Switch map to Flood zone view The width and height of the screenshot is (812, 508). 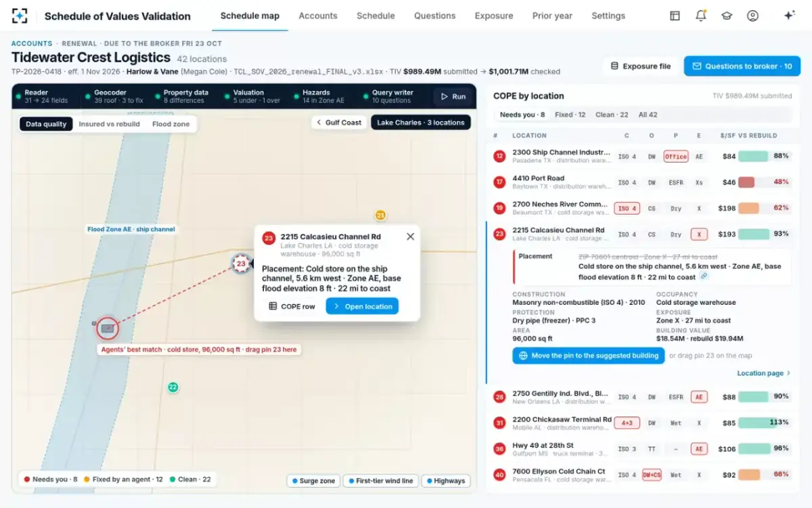click(x=171, y=124)
